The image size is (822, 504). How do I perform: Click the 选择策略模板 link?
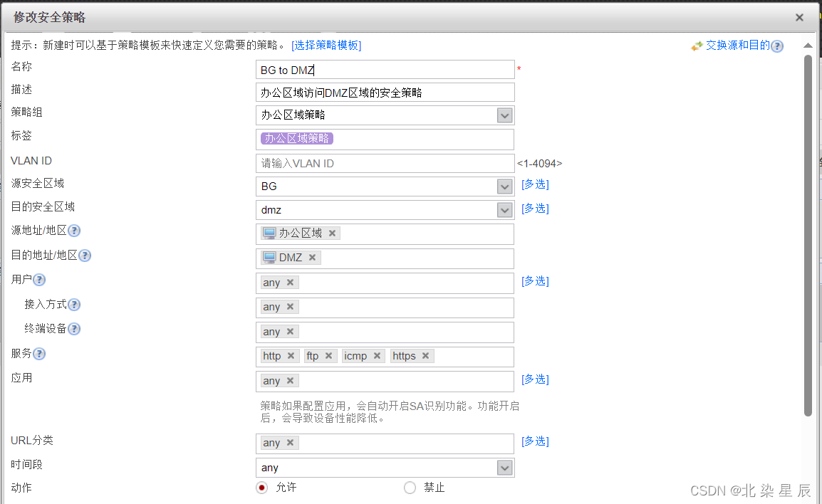[x=326, y=46]
